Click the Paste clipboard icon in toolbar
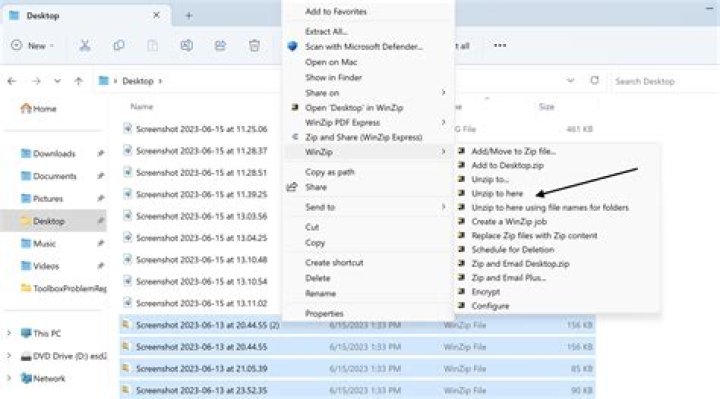Screen dimensions: 720x399 (152, 45)
